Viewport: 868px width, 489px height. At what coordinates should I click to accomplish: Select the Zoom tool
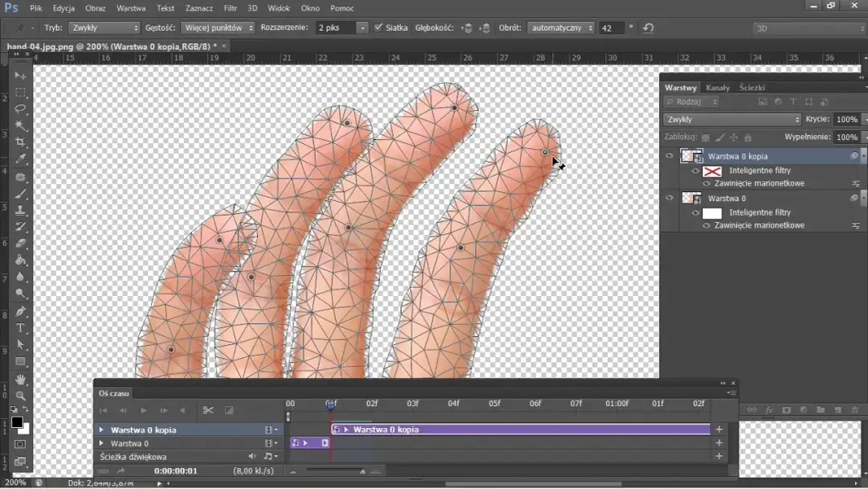click(21, 395)
